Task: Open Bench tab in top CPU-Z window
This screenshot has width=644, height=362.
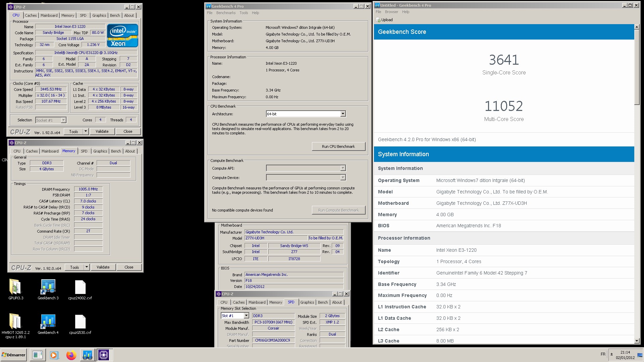Action: pos(115,15)
